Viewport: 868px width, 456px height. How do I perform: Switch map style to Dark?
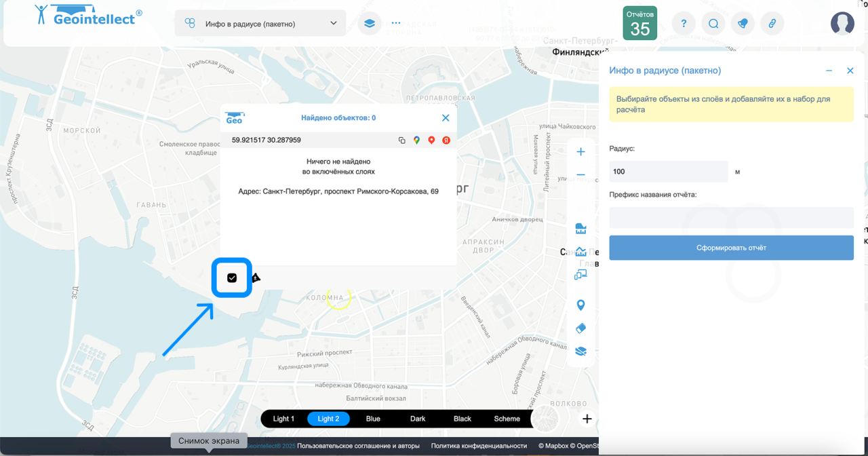(418, 419)
